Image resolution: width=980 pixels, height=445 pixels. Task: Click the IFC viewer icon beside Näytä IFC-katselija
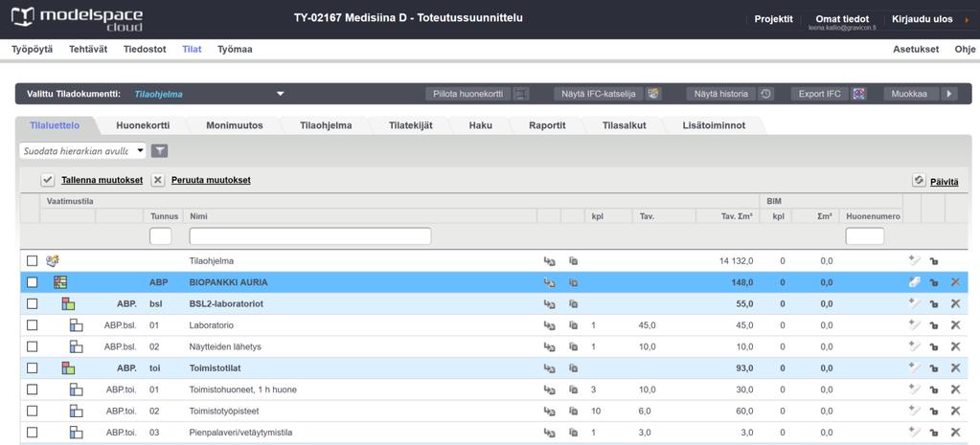[x=653, y=94]
